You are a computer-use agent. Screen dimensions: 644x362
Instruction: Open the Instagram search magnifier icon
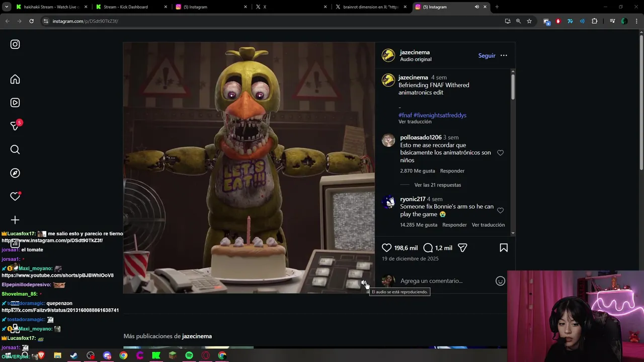point(15,149)
